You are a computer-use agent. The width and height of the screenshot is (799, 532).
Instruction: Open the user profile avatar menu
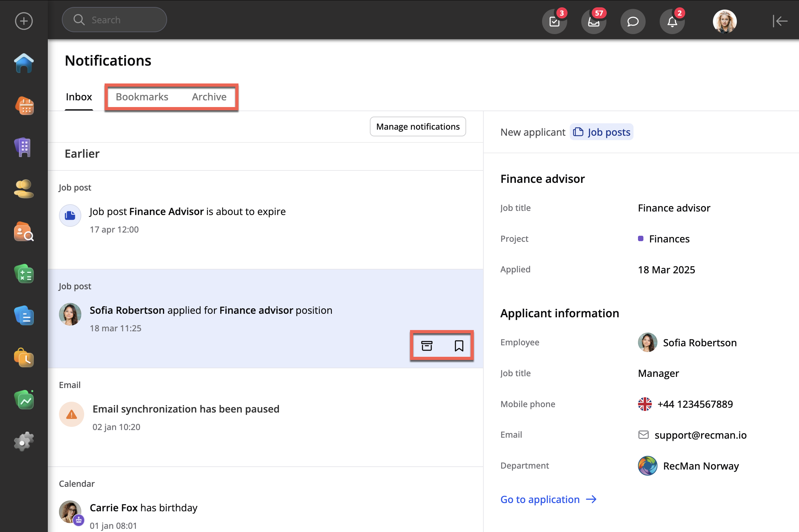point(724,21)
